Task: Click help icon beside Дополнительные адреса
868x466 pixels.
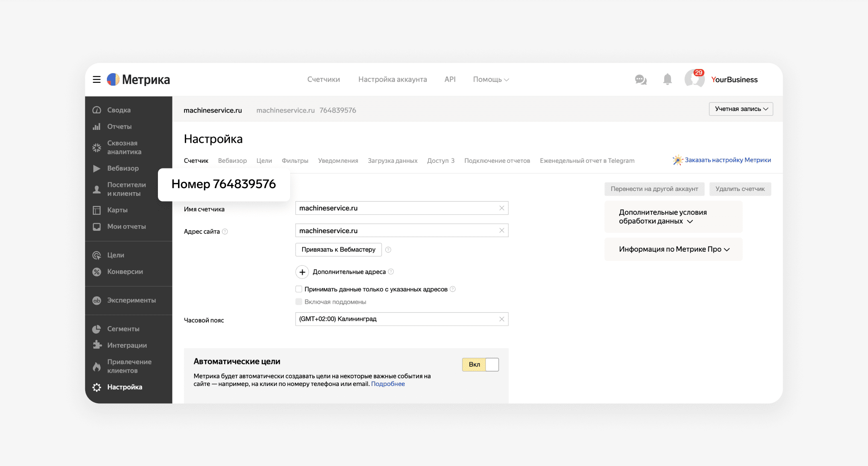Action: point(391,272)
